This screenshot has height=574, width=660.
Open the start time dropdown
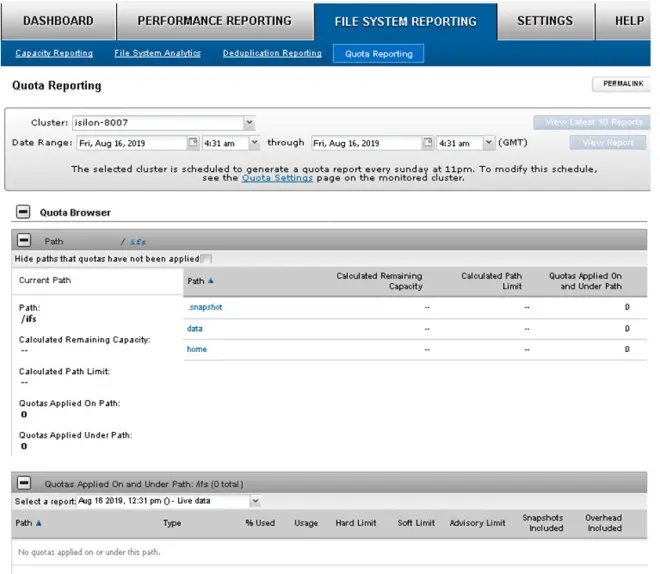(255, 143)
